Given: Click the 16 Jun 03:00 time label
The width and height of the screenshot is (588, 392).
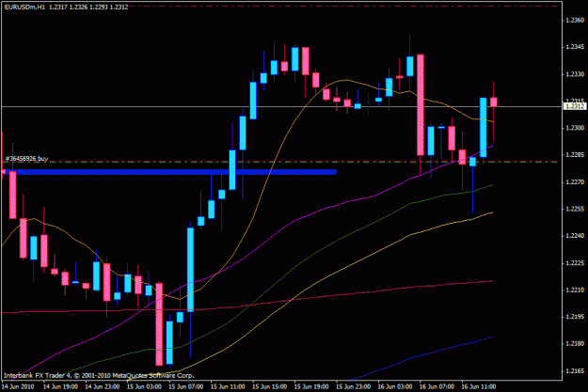Looking at the screenshot, I should 395,386.
